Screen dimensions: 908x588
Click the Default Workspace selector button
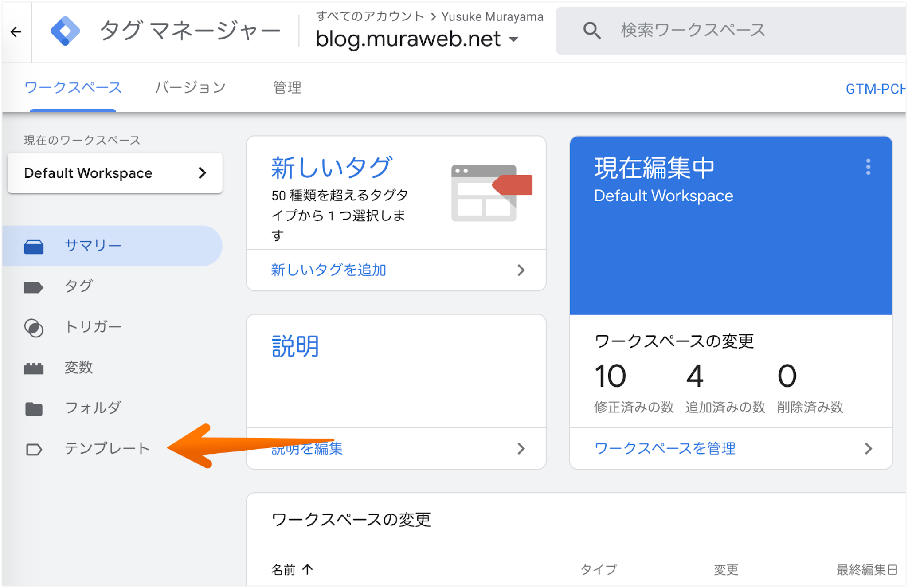(x=115, y=173)
